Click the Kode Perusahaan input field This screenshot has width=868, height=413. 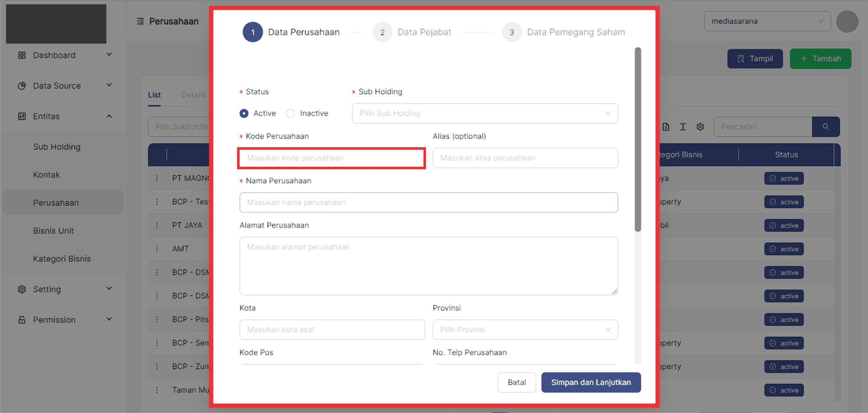pos(331,158)
